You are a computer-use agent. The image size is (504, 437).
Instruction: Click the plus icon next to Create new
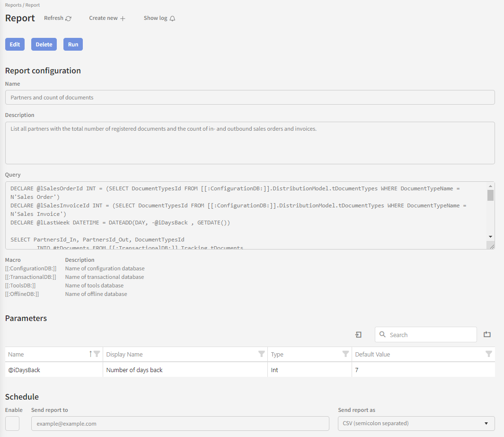(x=123, y=18)
